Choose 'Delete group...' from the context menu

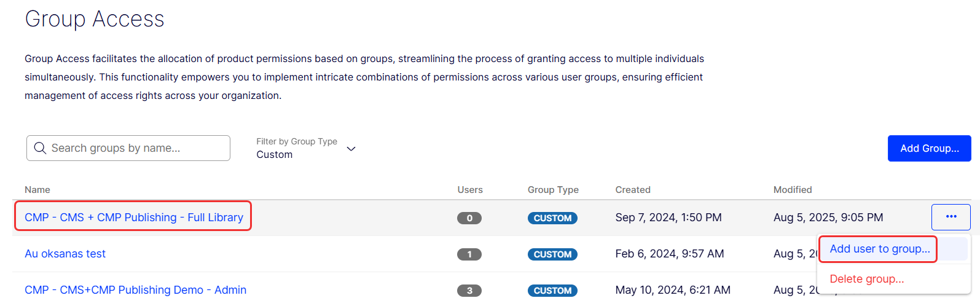coord(866,279)
